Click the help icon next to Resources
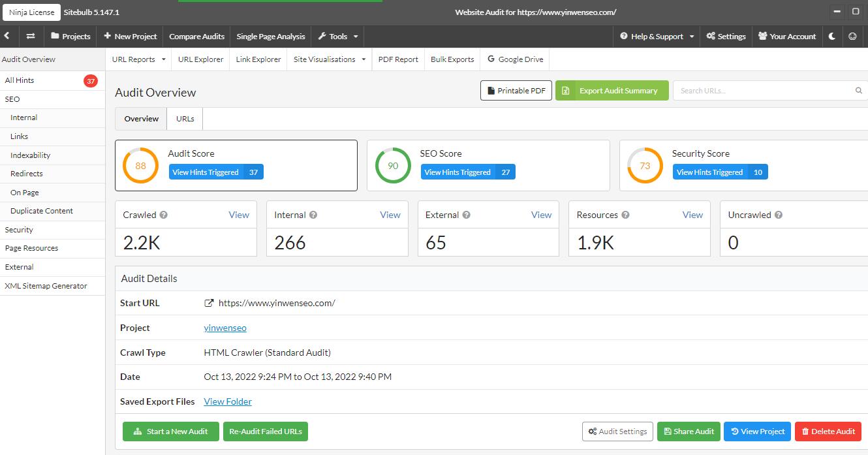868x455 pixels. pyautogui.click(x=625, y=215)
